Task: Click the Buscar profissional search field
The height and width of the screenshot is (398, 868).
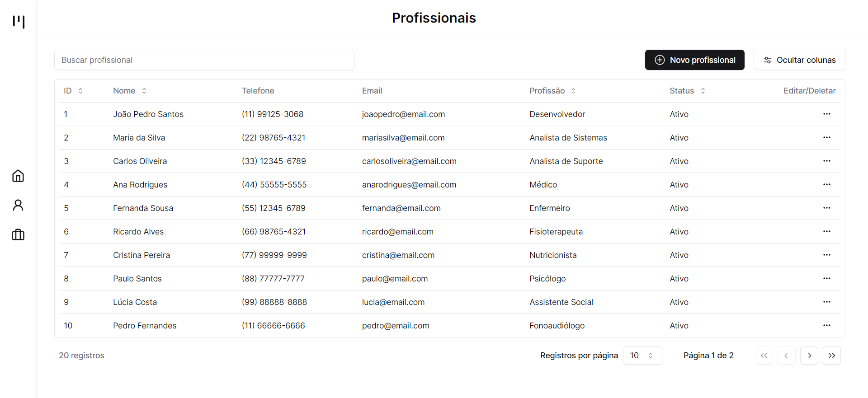Action: [204, 60]
